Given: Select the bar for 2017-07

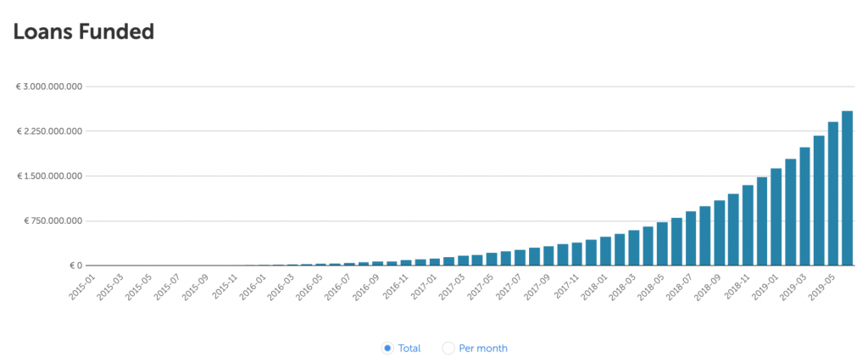Looking at the screenshot, I should (x=520, y=258).
